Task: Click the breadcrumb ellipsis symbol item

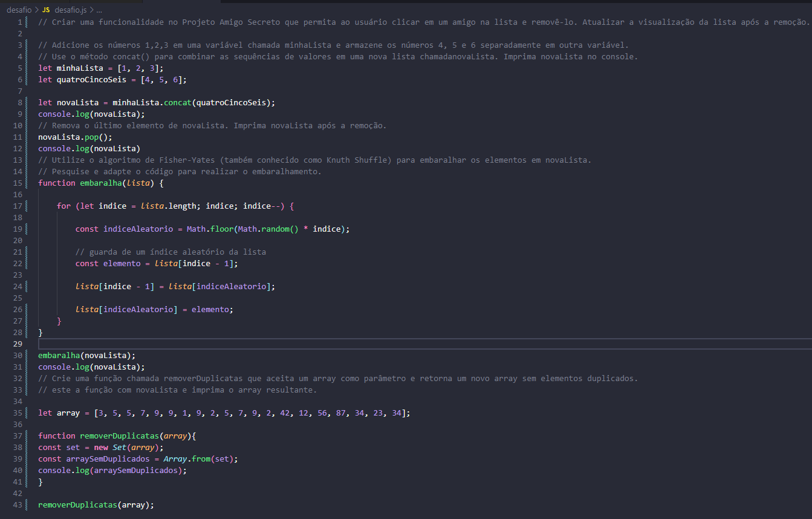Action: tap(99, 10)
